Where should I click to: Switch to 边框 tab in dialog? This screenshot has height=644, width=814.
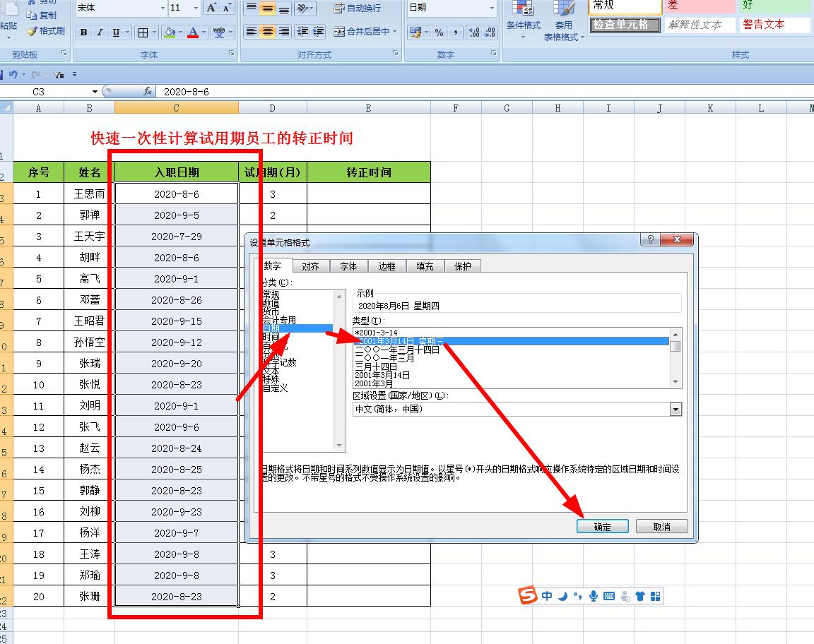pos(387,266)
